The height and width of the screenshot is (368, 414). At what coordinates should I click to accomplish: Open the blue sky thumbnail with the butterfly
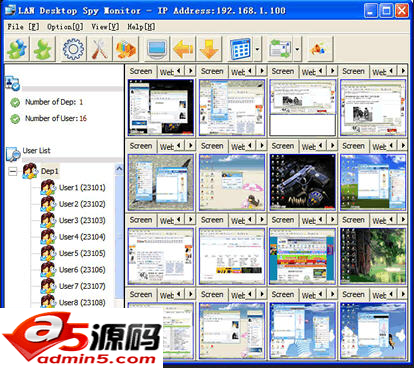click(373, 331)
